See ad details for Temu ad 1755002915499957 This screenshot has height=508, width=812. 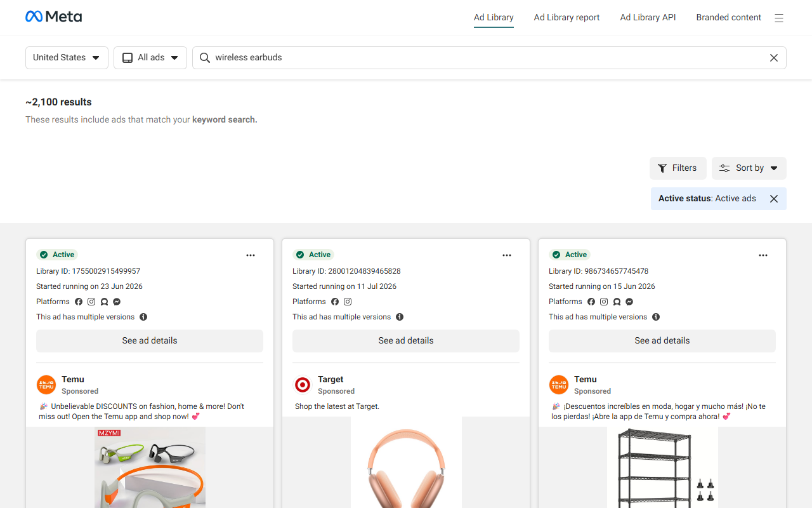(150, 341)
